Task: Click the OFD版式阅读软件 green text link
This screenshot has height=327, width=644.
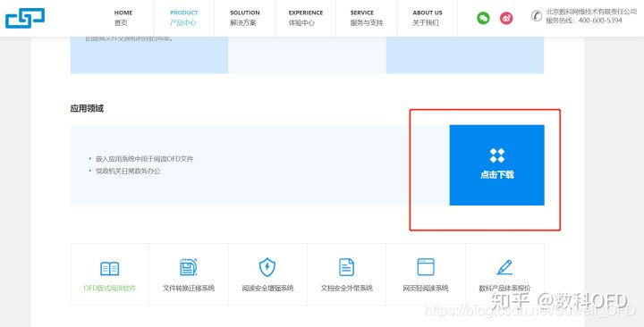Action: (110, 288)
